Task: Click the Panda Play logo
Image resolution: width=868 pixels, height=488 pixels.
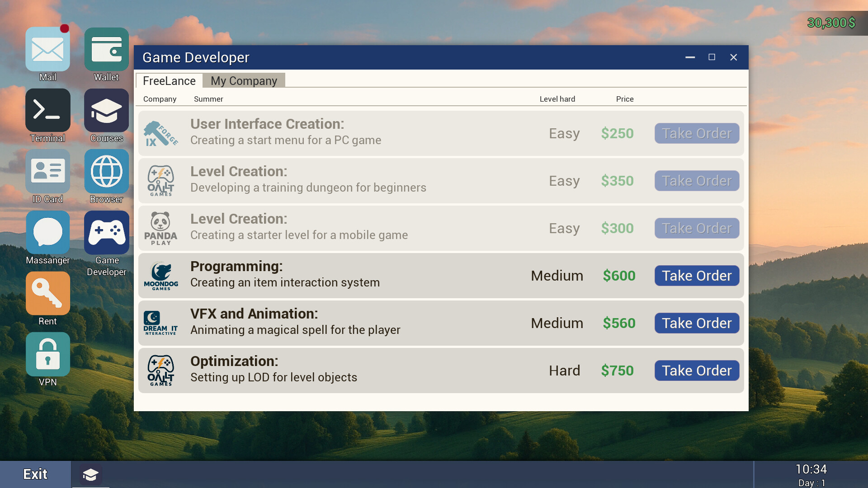Action: [160, 228]
